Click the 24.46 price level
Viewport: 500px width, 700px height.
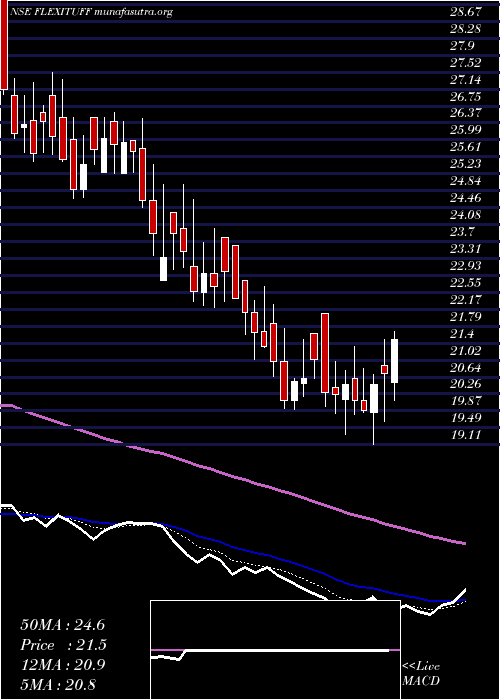[466, 199]
